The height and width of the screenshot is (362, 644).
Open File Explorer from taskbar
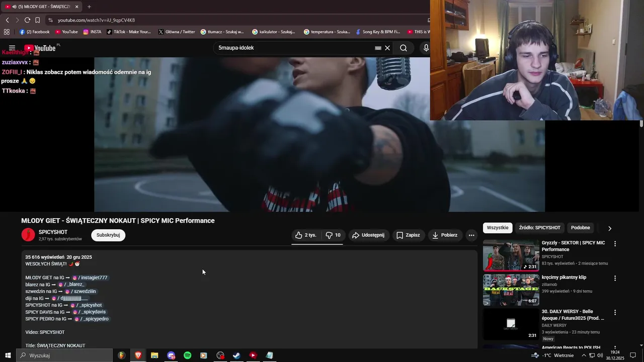coord(154,355)
